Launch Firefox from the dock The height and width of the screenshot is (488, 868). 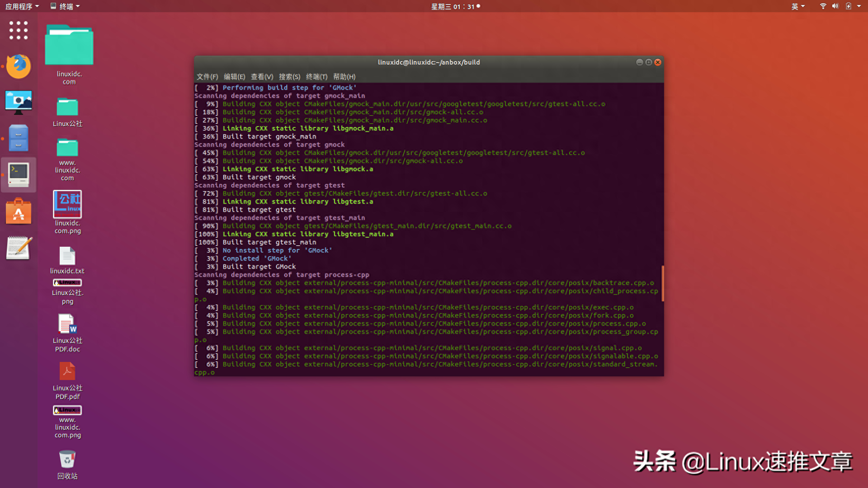click(18, 66)
